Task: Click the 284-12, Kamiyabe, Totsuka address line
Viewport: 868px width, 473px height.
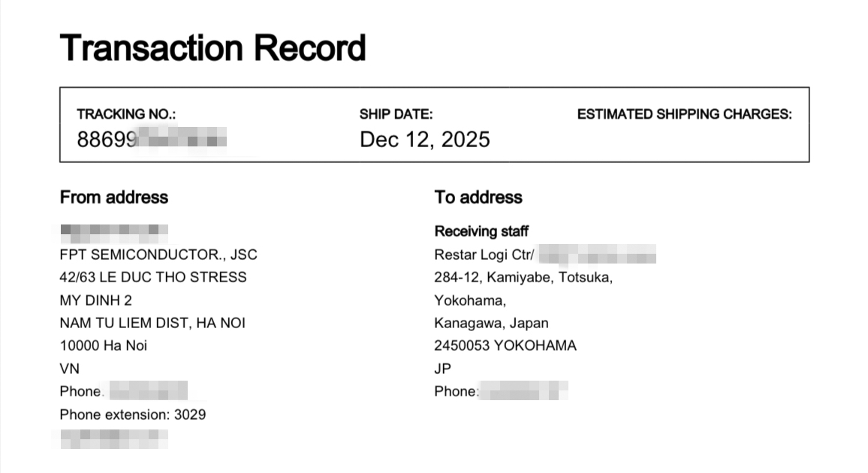Action: pos(523,277)
